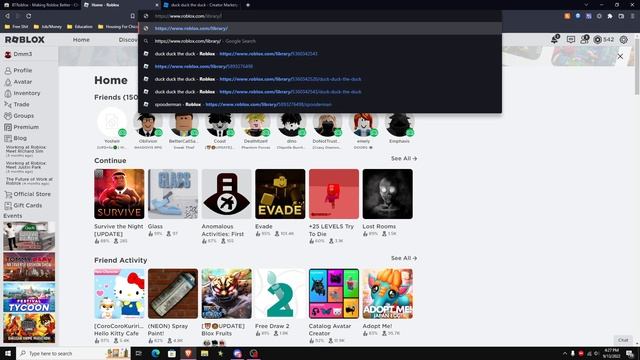Open the Free Stuff bookmarks folder
640x360 pixels.
17,27
